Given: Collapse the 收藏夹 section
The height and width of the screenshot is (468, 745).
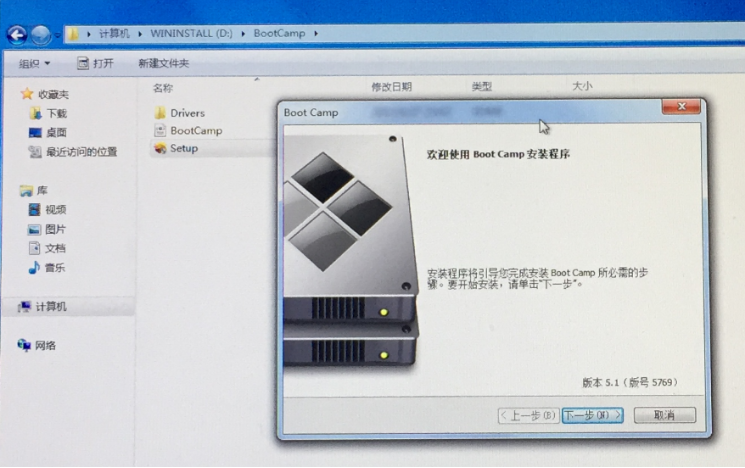Looking at the screenshot, I should (x=52, y=94).
